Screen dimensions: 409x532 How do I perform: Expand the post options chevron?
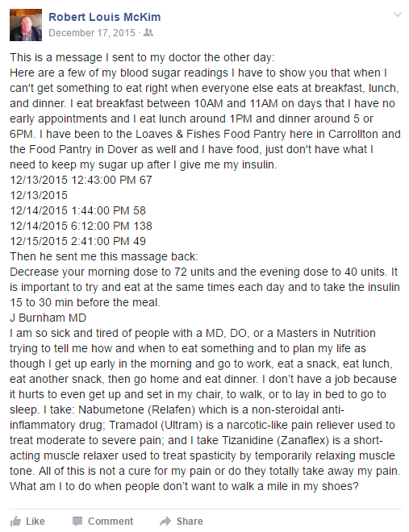(398, 15)
